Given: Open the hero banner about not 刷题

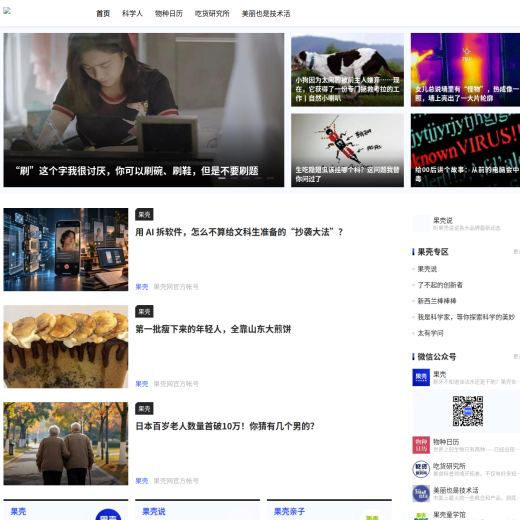Looking at the screenshot, I should coord(144,110).
